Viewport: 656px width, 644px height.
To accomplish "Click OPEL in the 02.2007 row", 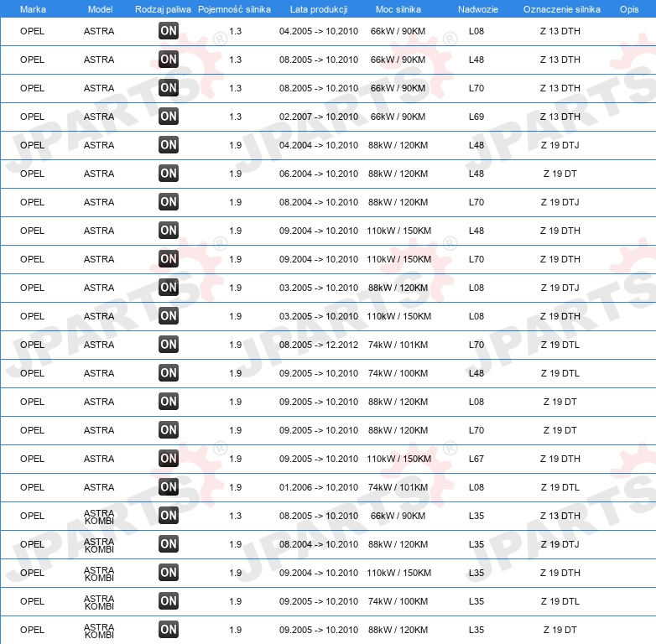I will [32, 117].
